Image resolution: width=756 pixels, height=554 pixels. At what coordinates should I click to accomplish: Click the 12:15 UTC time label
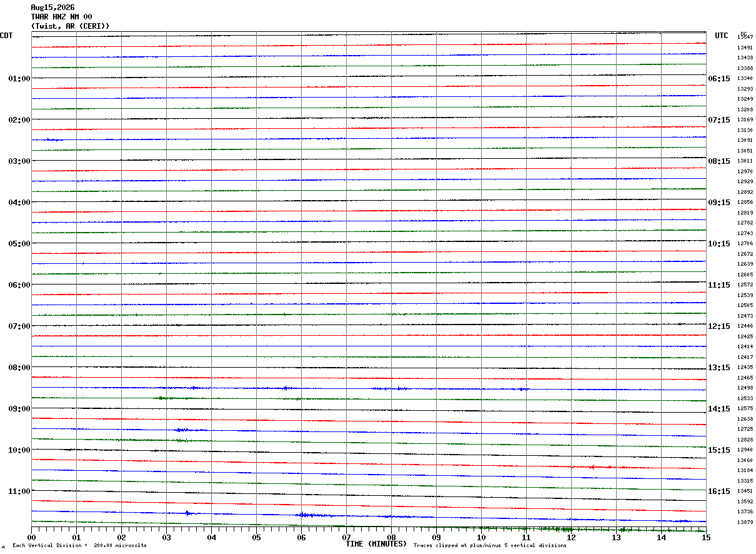pos(719,326)
